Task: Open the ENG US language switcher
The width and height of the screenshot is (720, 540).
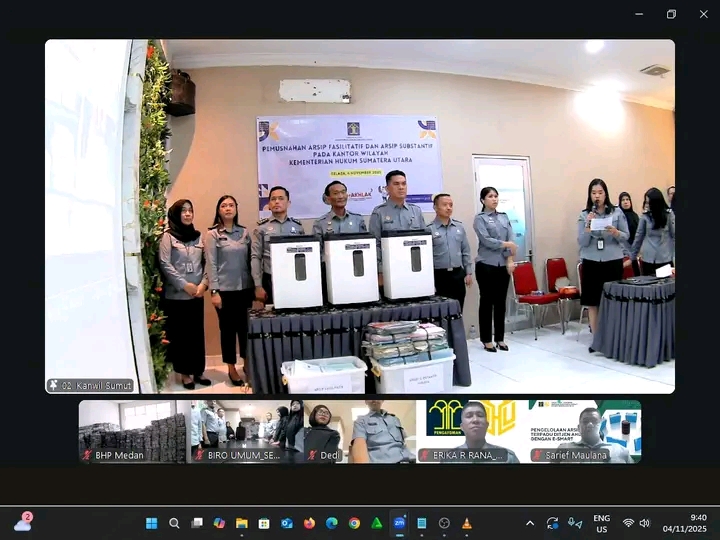Action: (x=601, y=523)
